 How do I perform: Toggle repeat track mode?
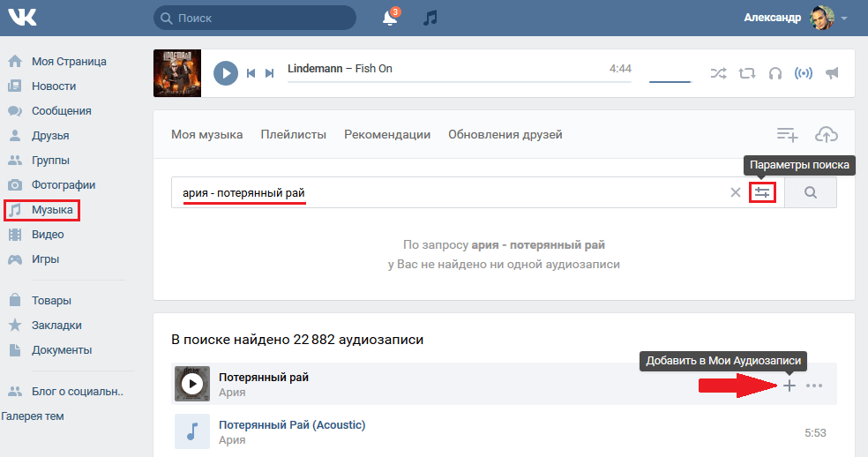[747, 73]
